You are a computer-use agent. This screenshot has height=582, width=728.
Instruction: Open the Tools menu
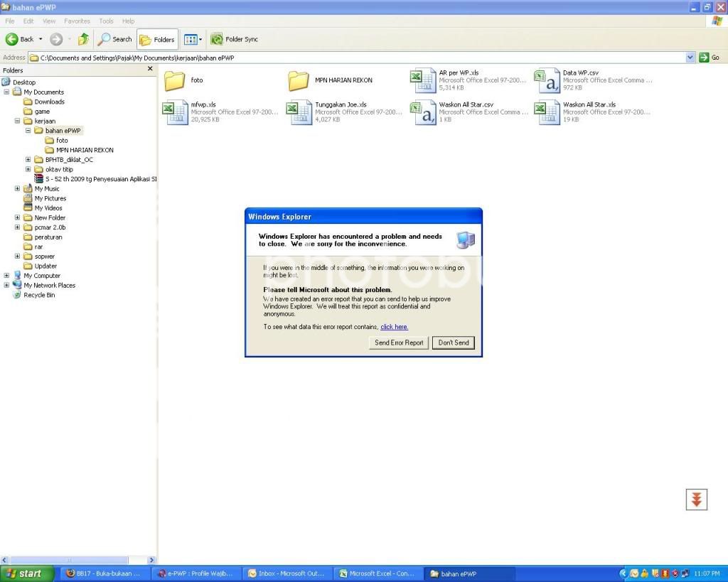tap(106, 21)
